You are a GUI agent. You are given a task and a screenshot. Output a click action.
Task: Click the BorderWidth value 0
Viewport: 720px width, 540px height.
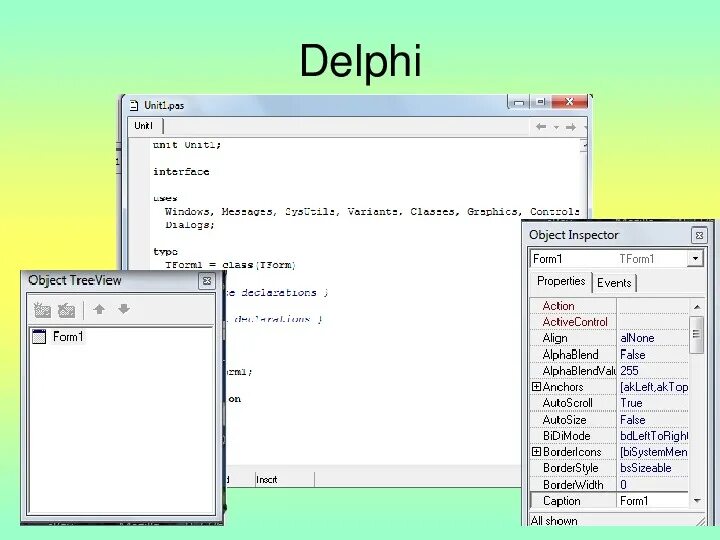pos(623,485)
